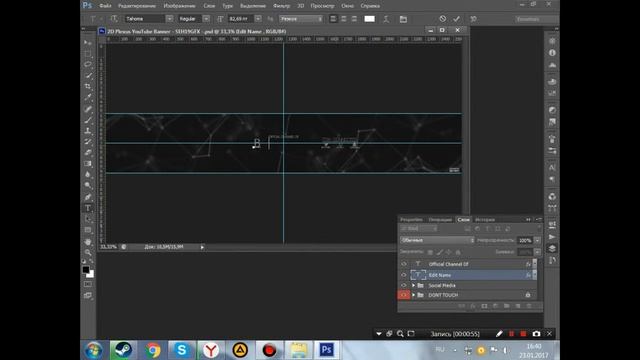This screenshot has width=640, height=360.
Task: Toggle lock transparent pixels in Layers panel
Action: [x=430, y=252]
